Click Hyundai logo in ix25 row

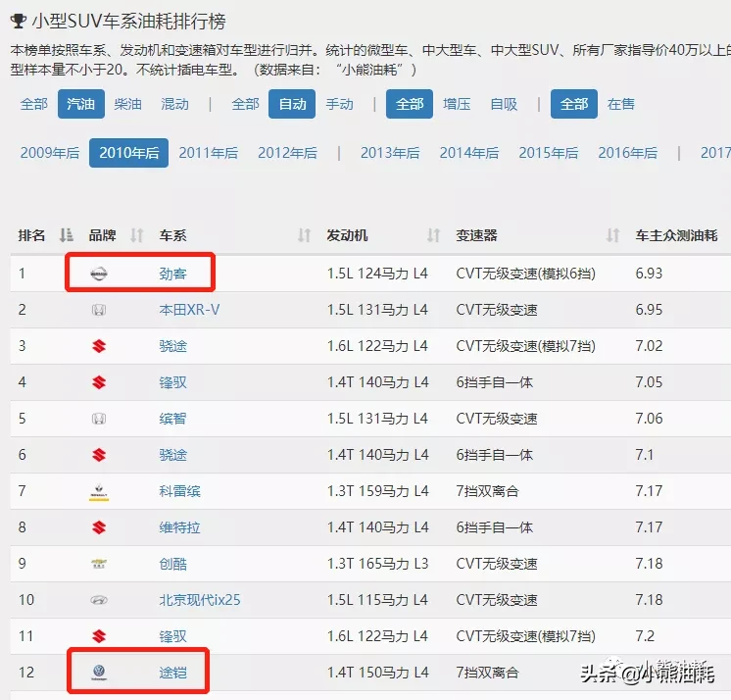coord(99,600)
